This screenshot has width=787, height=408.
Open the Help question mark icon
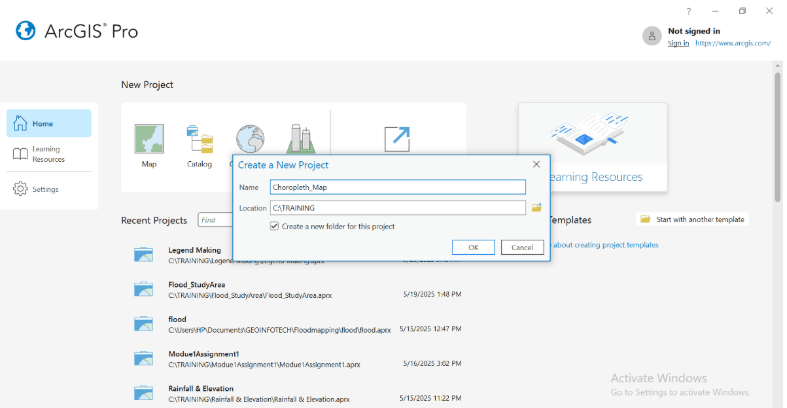[688, 11]
